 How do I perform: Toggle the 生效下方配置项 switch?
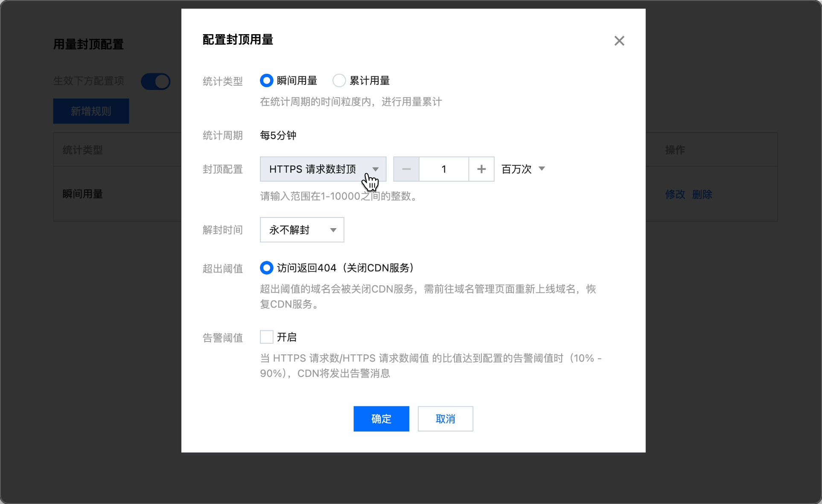pyautogui.click(x=156, y=81)
